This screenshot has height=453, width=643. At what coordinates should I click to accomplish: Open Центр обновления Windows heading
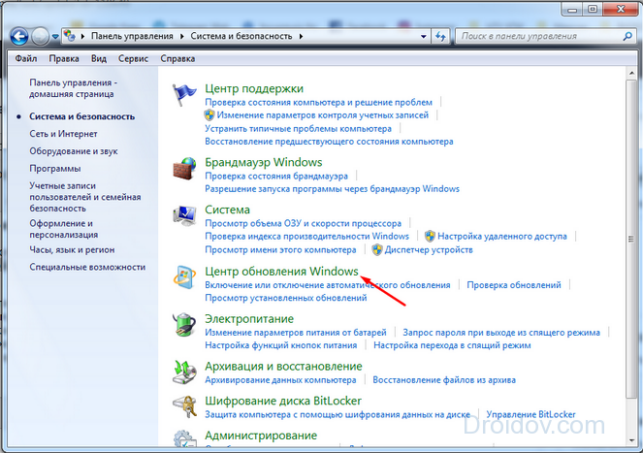[282, 271]
